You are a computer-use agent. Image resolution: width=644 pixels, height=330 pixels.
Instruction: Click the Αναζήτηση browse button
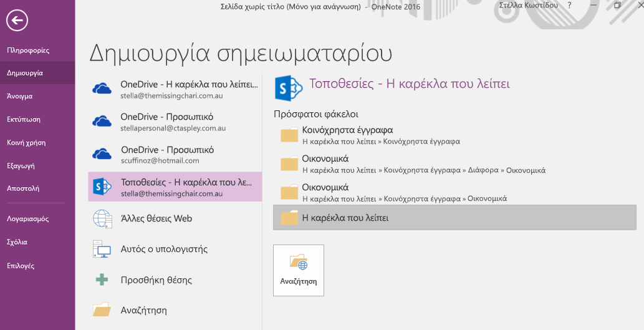click(x=299, y=270)
